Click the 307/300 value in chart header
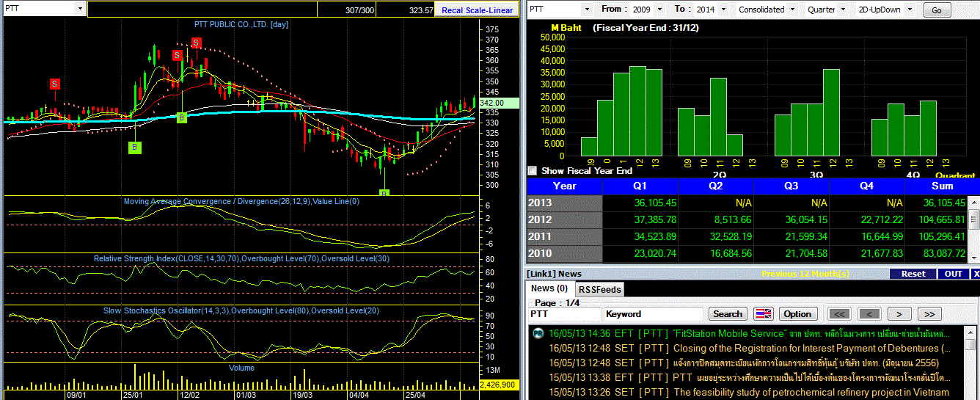This screenshot has width=980, height=400. click(359, 10)
